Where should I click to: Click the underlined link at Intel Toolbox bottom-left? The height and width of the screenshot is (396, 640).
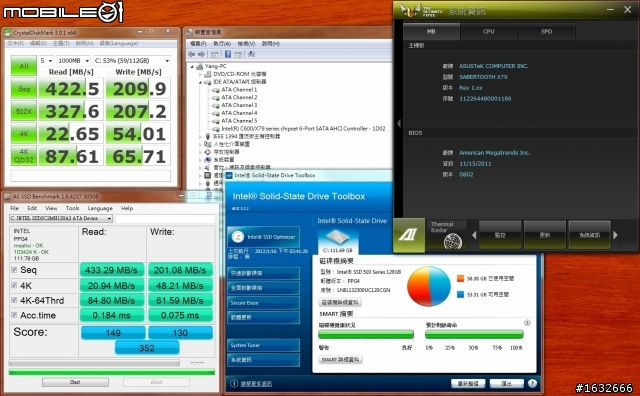click(256, 384)
